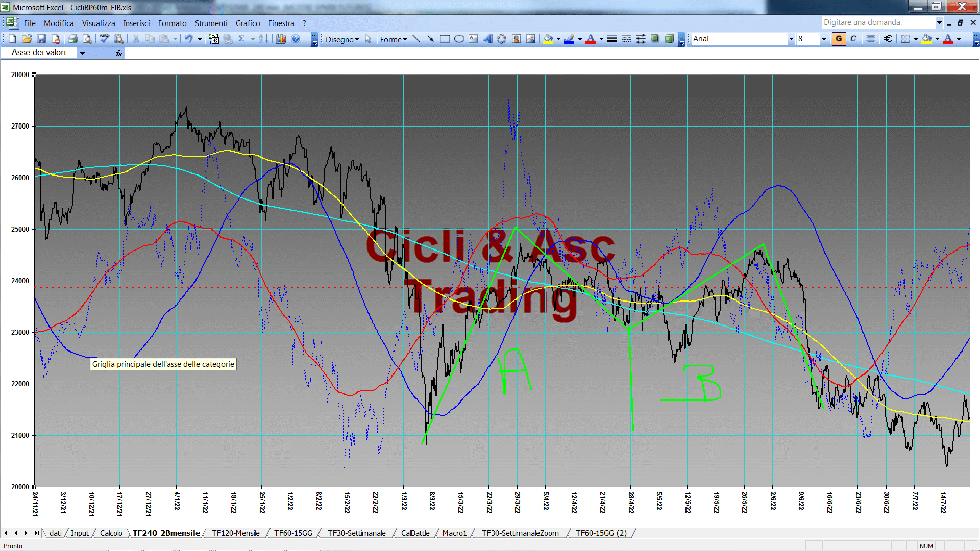Open the Font name dropdown (Arial)
Viewport: 980px width, 551px height.
[791, 39]
